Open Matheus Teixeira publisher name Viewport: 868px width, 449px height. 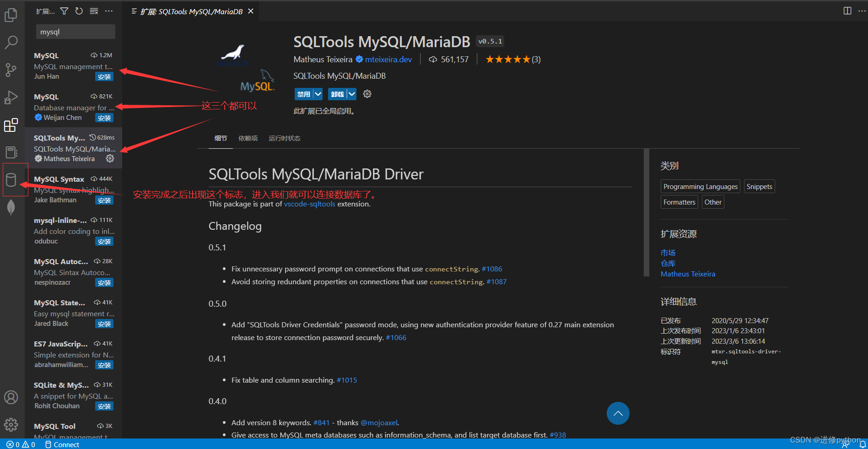(323, 60)
